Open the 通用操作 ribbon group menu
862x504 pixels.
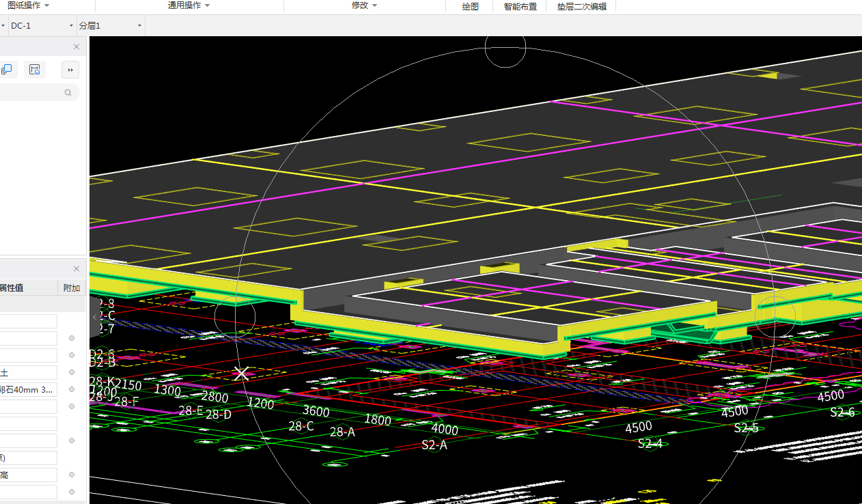[x=189, y=5]
